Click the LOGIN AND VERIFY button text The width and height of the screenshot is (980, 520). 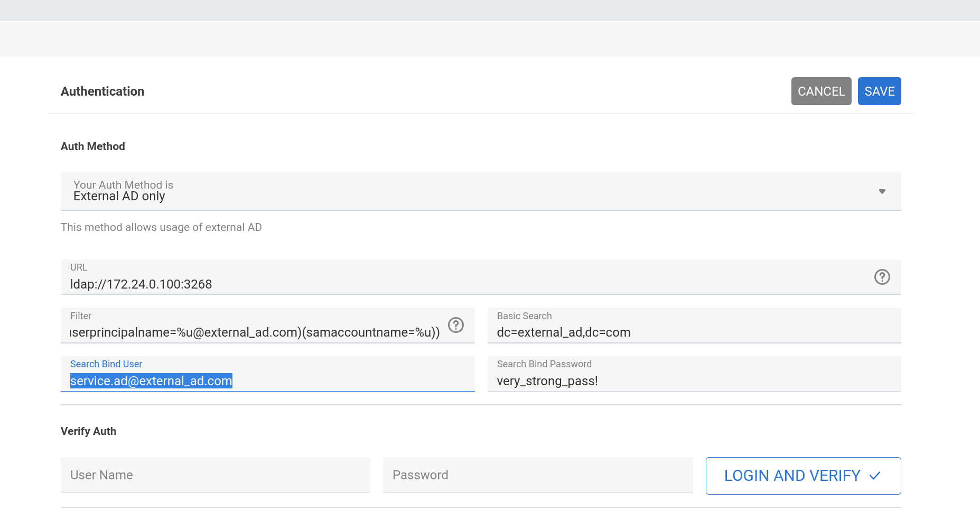click(x=792, y=476)
